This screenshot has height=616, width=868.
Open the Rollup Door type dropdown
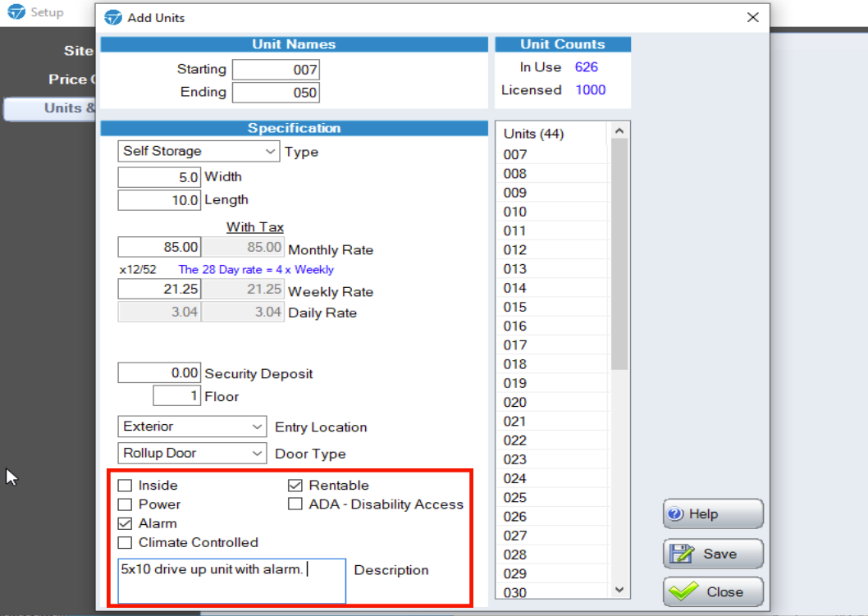click(192, 454)
